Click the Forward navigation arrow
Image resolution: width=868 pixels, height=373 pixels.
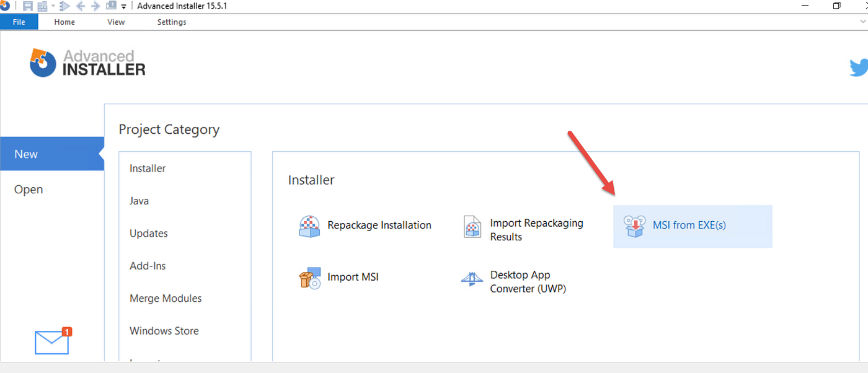tap(94, 6)
